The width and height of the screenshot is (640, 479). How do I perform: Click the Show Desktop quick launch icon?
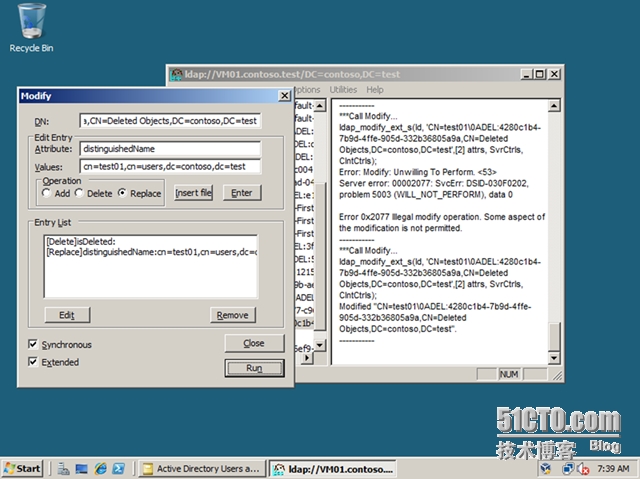82,469
